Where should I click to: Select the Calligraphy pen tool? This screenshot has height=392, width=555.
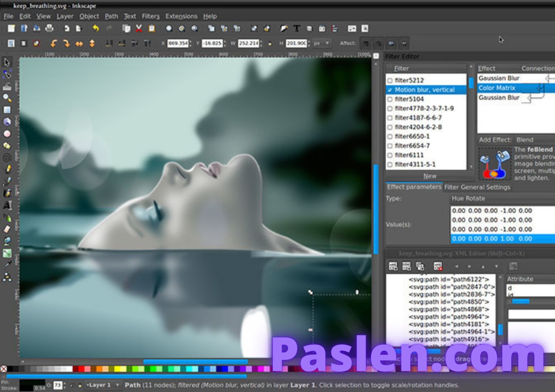[7, 193]
